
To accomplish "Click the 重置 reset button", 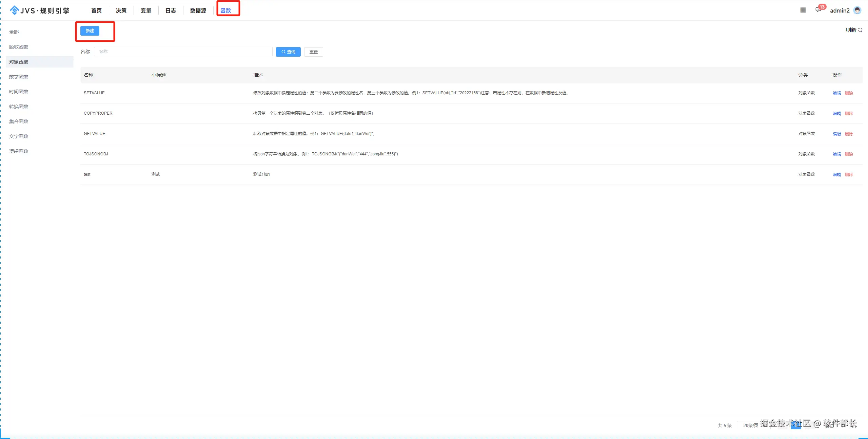I will click(313, 52).
